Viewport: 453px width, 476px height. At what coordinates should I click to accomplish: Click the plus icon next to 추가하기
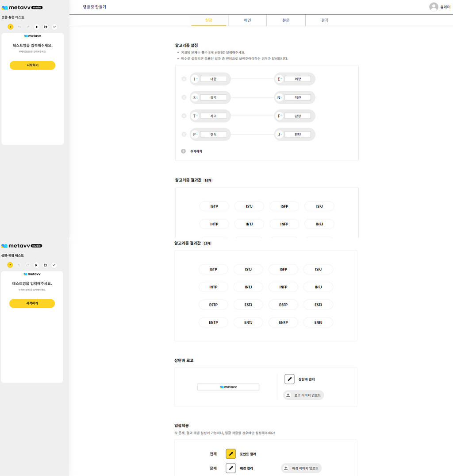pos(184,151)
